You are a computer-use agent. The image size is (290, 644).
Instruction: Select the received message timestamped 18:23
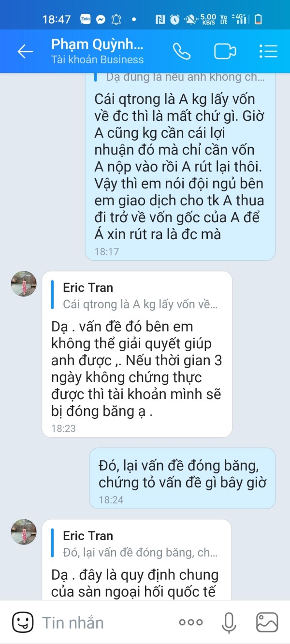[137, 354]
